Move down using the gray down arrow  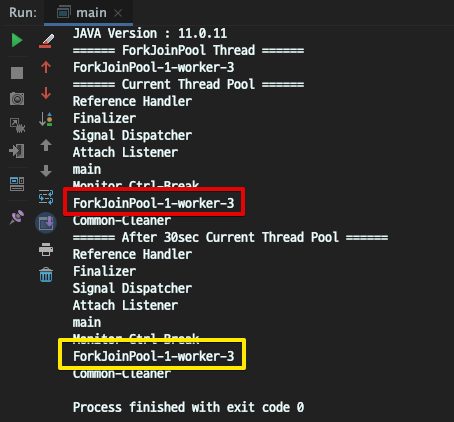[x=46, y=171]
